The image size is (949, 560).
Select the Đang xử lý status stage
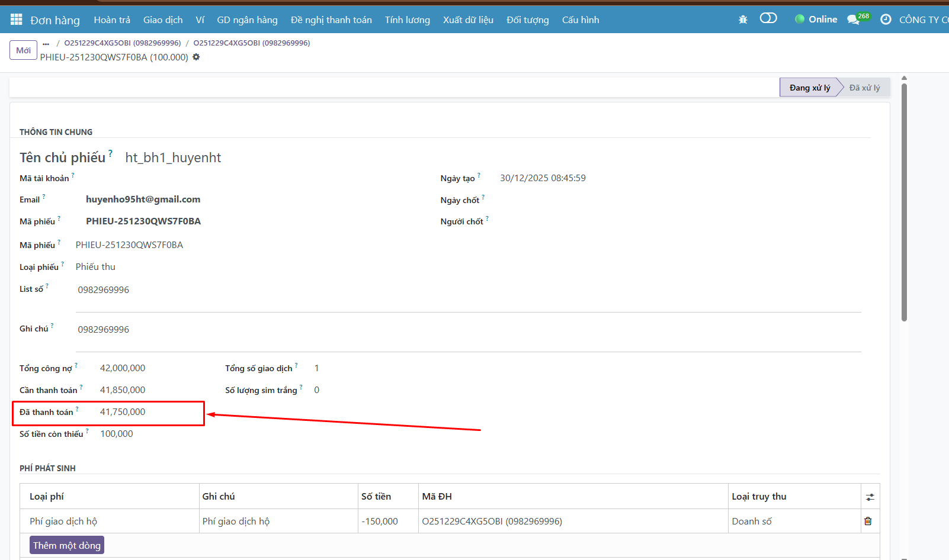click(809, 88)
